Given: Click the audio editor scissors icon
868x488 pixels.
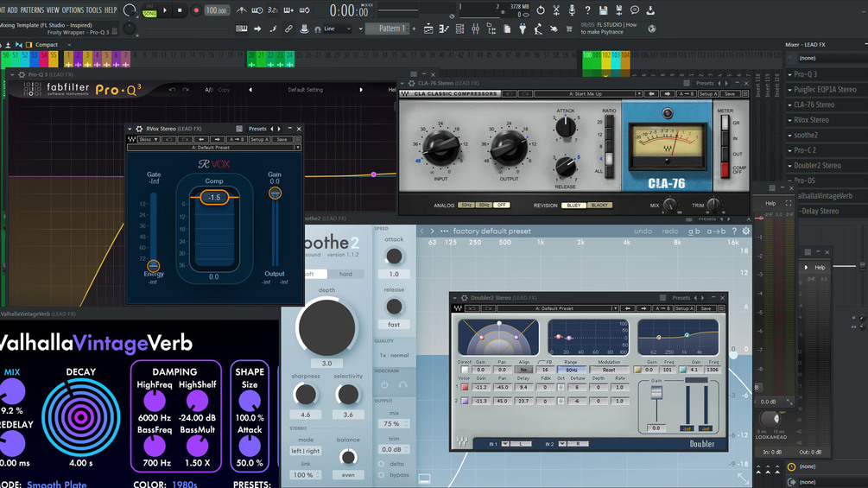Looking at the screenshot, I should click(x=556, y=10).
